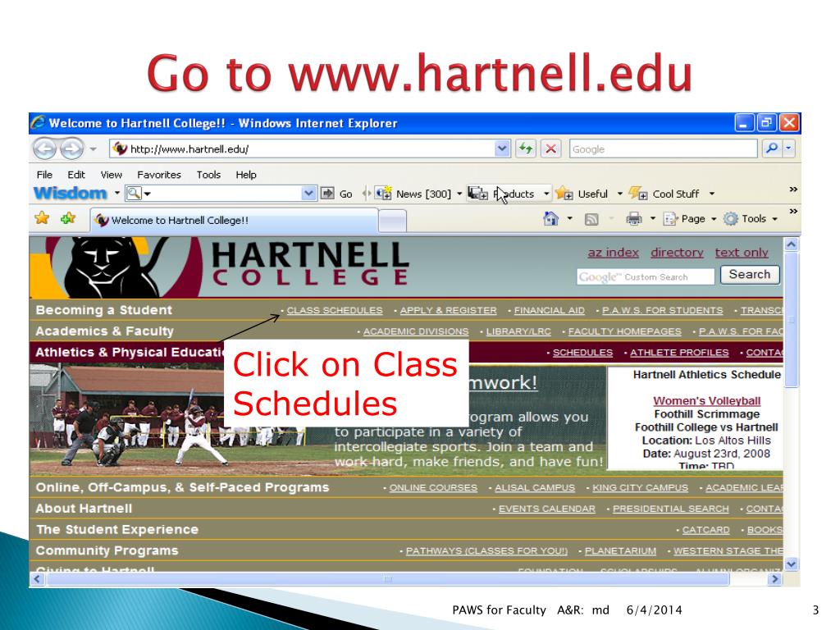The image size is (840, 630).
Task: Expand the Wisdom search field dropdown
Action: pyautogui.click(x=308, y=194)
